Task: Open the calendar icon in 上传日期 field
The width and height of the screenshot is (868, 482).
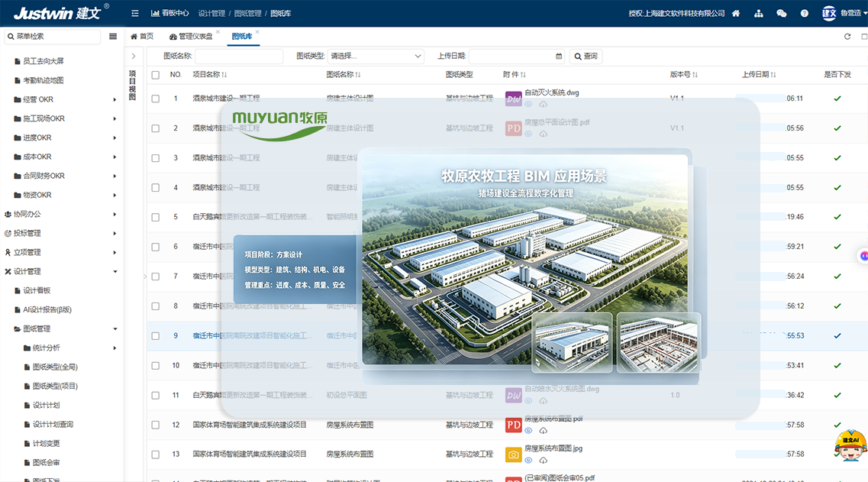Action: pyautogui.click(x=559, y=56)
